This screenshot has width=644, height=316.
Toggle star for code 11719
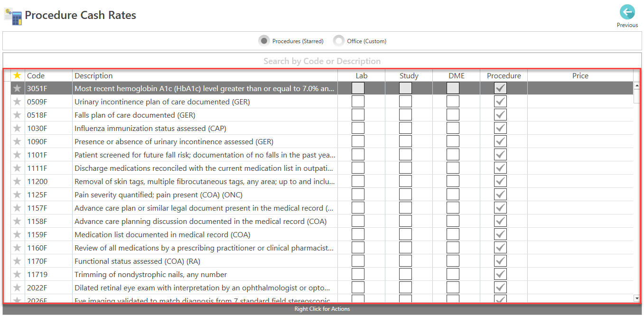tap(18, 274)
